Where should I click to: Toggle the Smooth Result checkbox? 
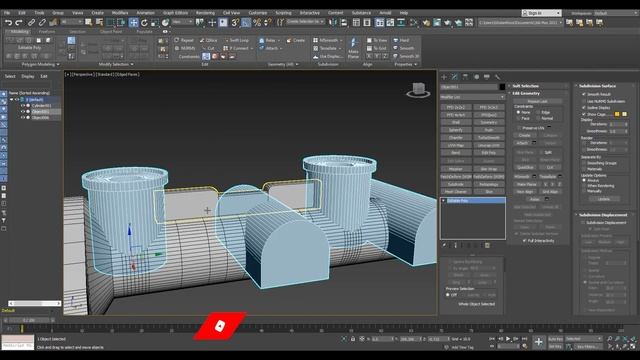tap(584, 94)
